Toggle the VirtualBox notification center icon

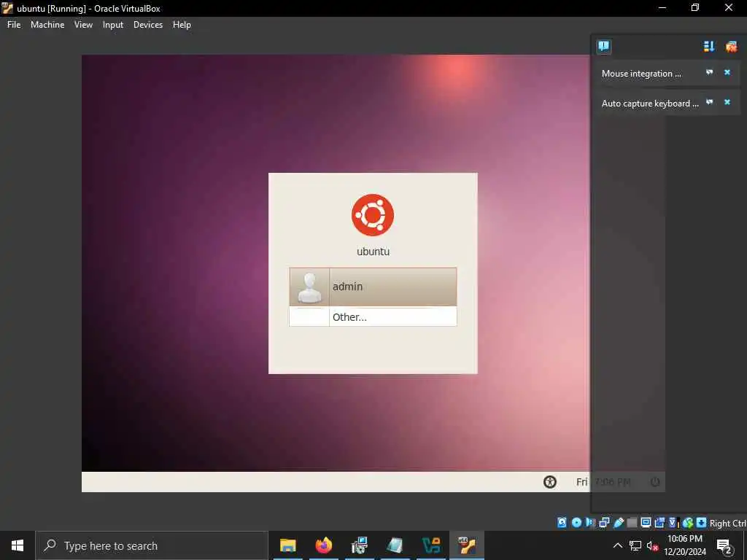point(603,46)
